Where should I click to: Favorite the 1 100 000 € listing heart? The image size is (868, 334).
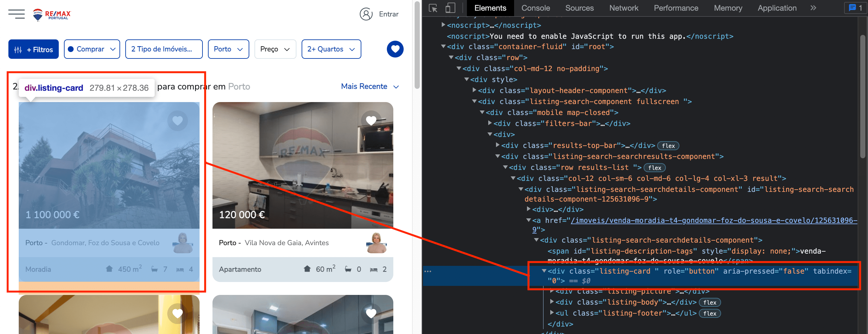[x=178, y=121]
